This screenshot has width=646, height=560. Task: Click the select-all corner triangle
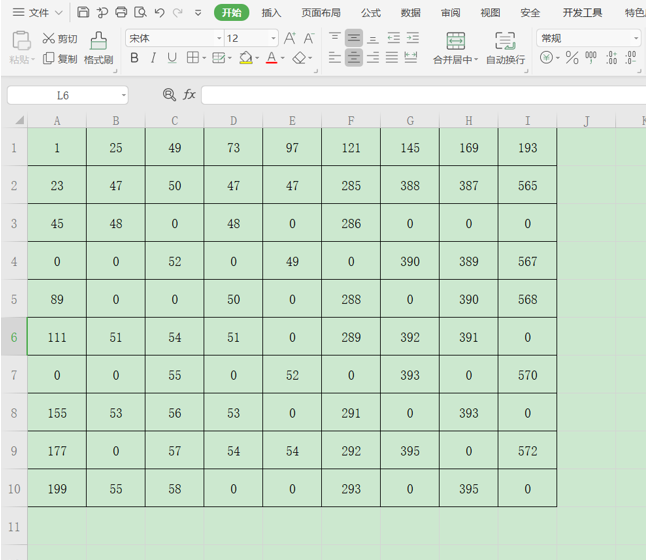(19, 120)
